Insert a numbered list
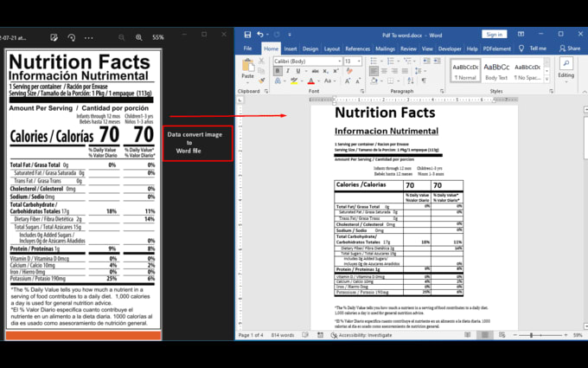This screenshot has width=588, height=368. coord(391,61)
